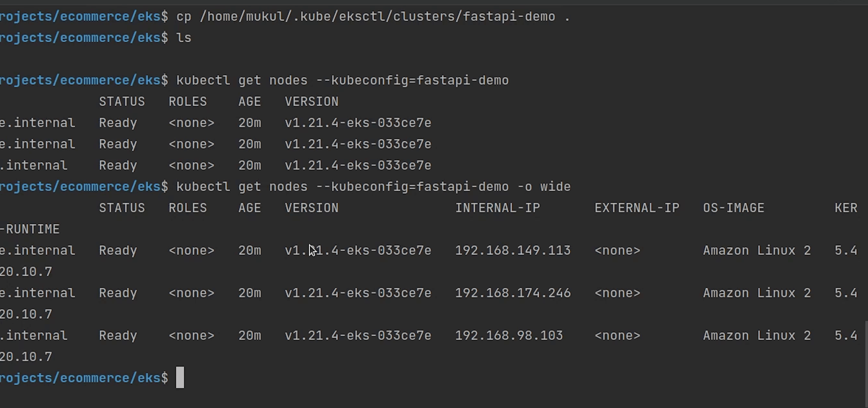Screen dimensions: 868x408
Task: Click the truncated KER column header
Action: tap(846, 208)
